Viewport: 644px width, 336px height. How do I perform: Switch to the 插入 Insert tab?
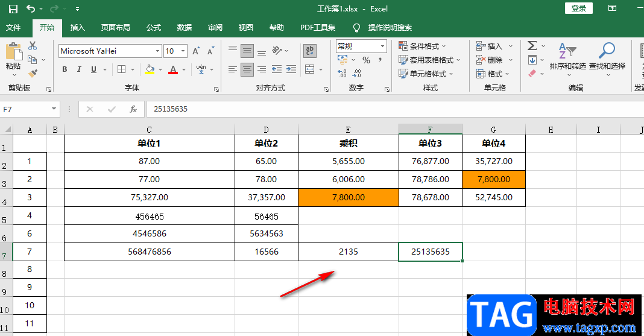click(x=78, y=28)
